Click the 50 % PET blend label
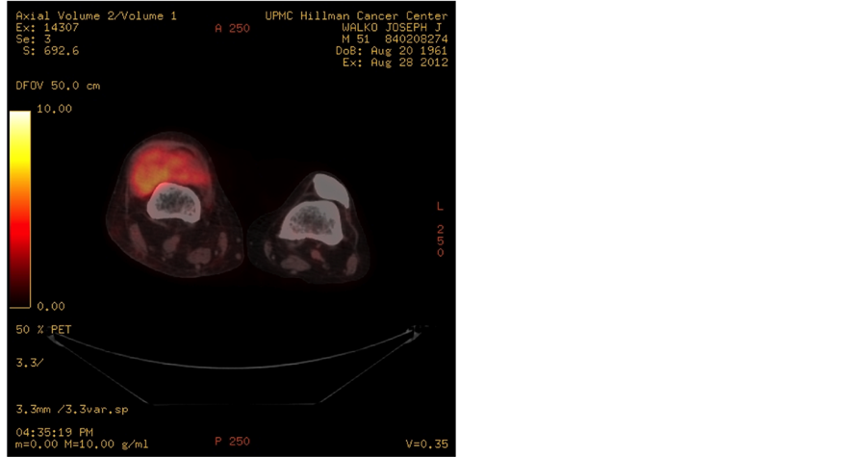The image size is (868, 457). coord(43,330)
